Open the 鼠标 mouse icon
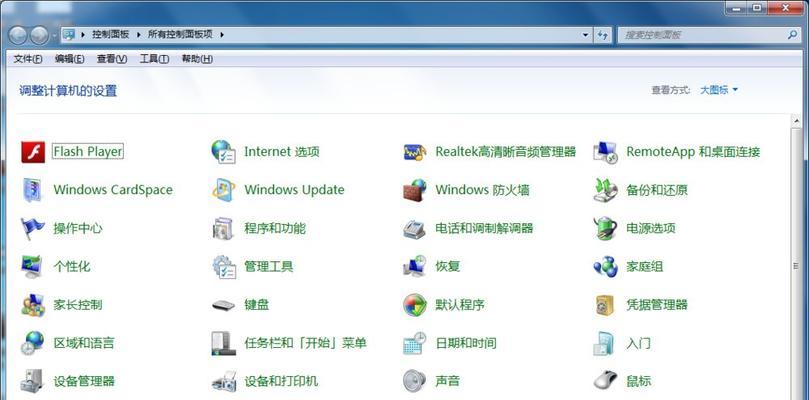The height and width of the screenshot is (400, 809). click(605, 381)
